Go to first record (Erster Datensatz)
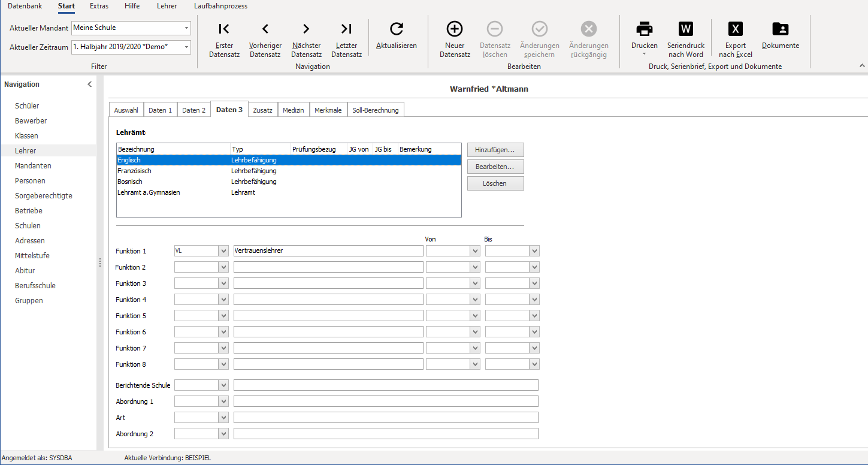 pos(224,29)
